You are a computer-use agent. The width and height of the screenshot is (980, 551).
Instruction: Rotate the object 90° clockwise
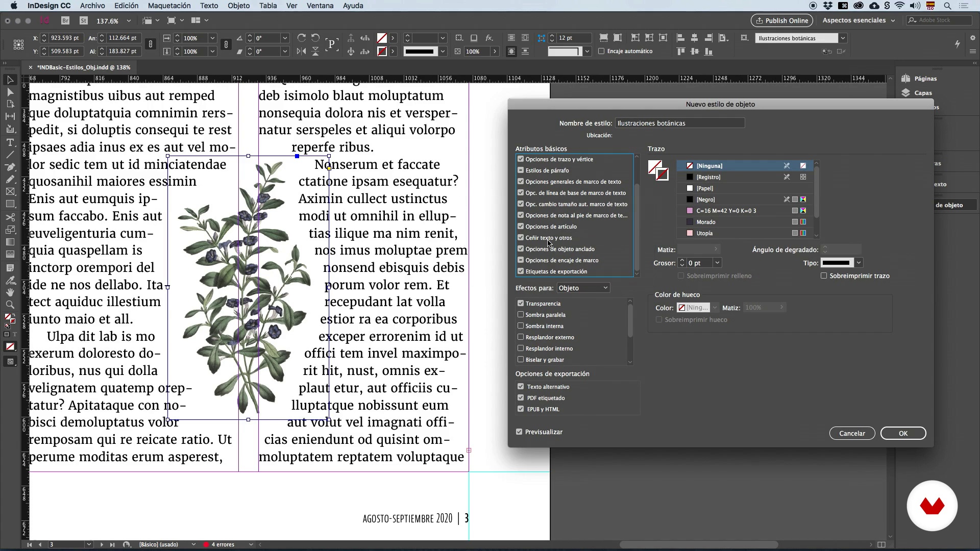click(x=302, y=38)
